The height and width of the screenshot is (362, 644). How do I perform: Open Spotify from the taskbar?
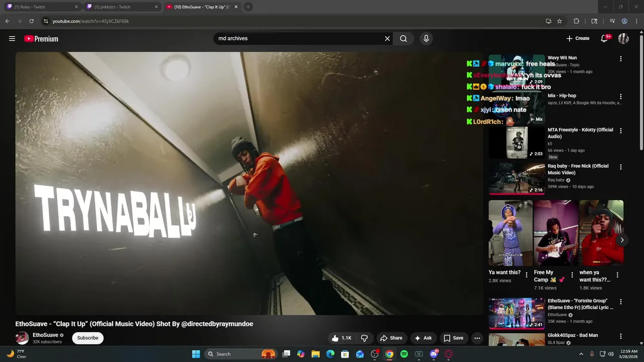404,354
